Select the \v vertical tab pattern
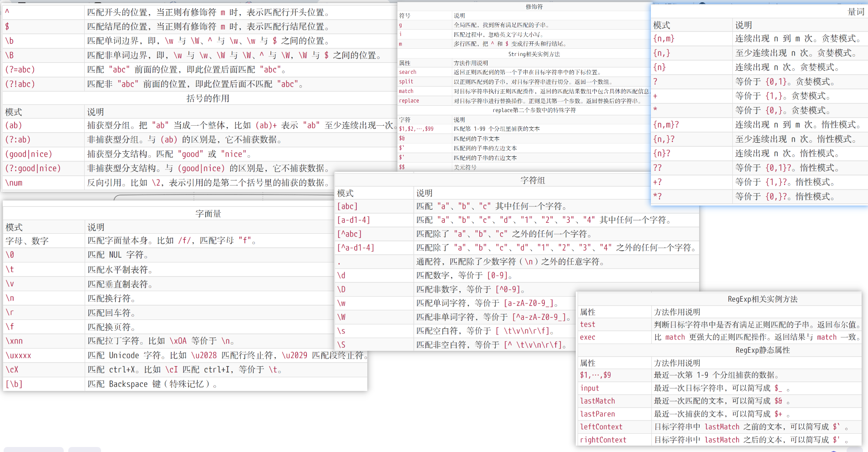 10,284
